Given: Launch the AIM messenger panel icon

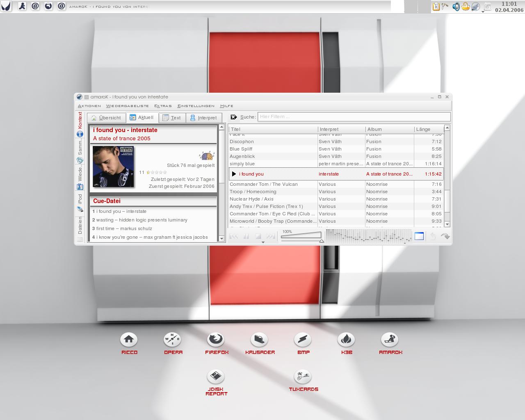Looking at the screenshot, I should pos(23,6).
